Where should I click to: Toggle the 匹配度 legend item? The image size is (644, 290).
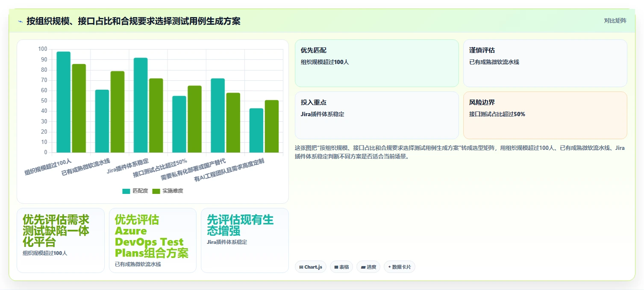(135, 191)
